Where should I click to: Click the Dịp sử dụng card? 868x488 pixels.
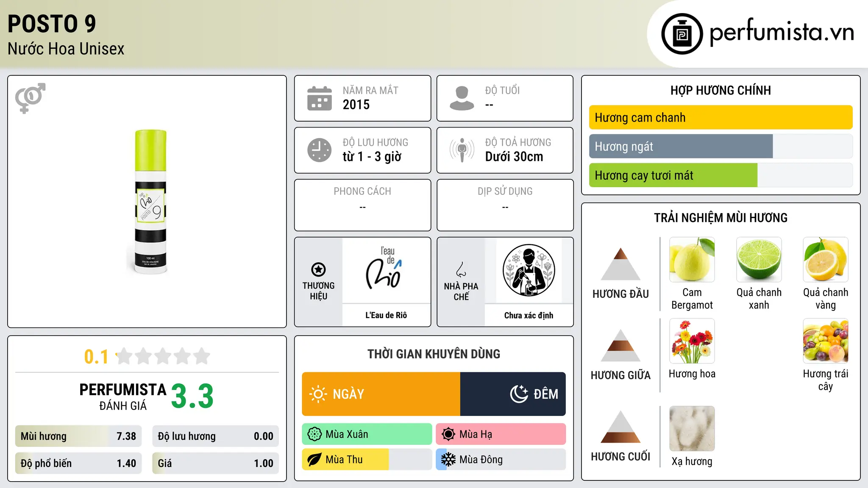click(505, 205)
